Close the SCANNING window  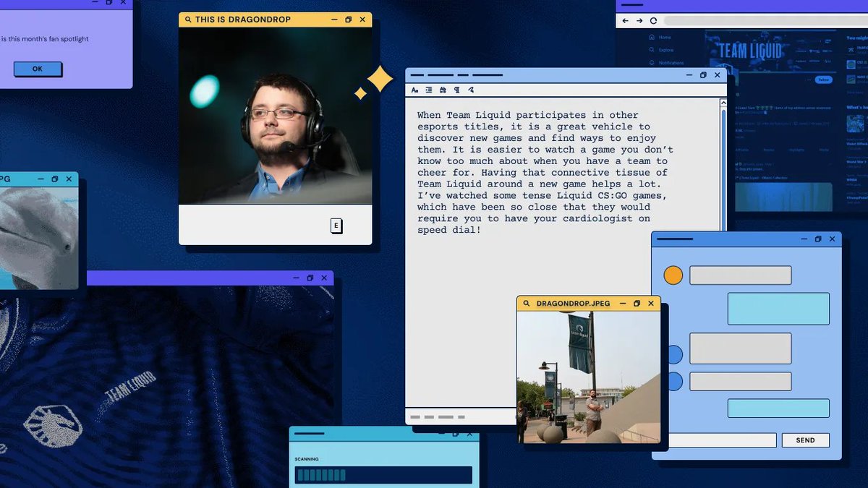tap(469, 434)
